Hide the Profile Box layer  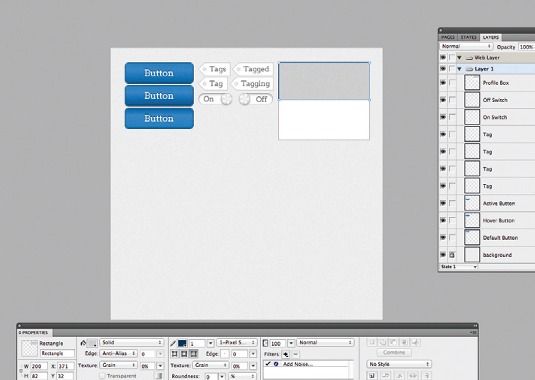click(x=443, y=83)
